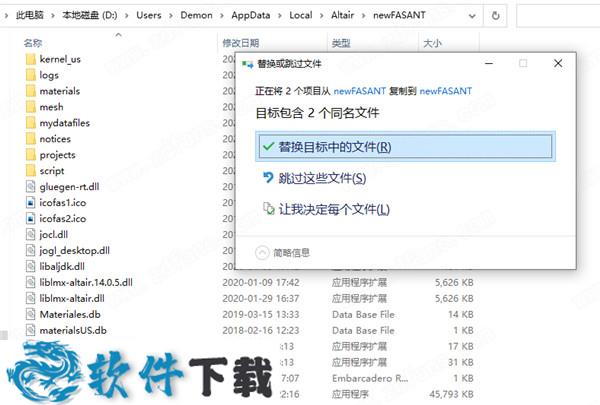Expand the chevron after Demon breadcrumb
The height and width of the screenshot is (405, 600).
click(x=222, y=16)
